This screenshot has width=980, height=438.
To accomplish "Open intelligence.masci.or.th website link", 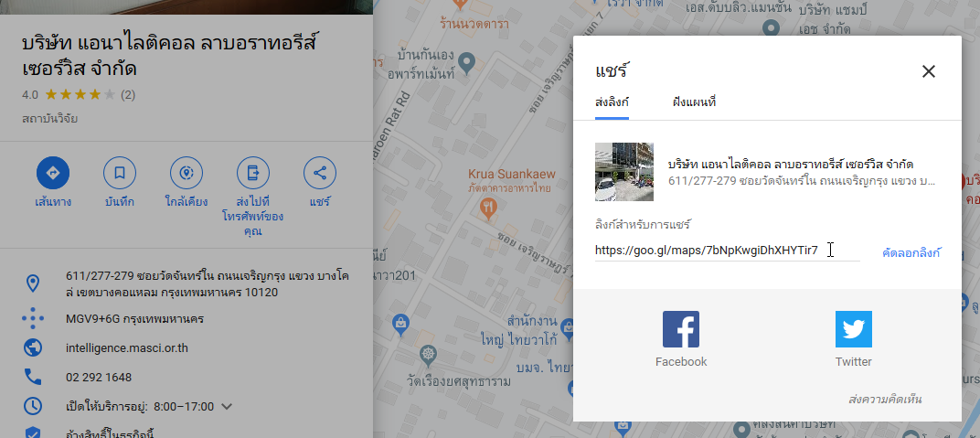I will (x=127, y=348).
